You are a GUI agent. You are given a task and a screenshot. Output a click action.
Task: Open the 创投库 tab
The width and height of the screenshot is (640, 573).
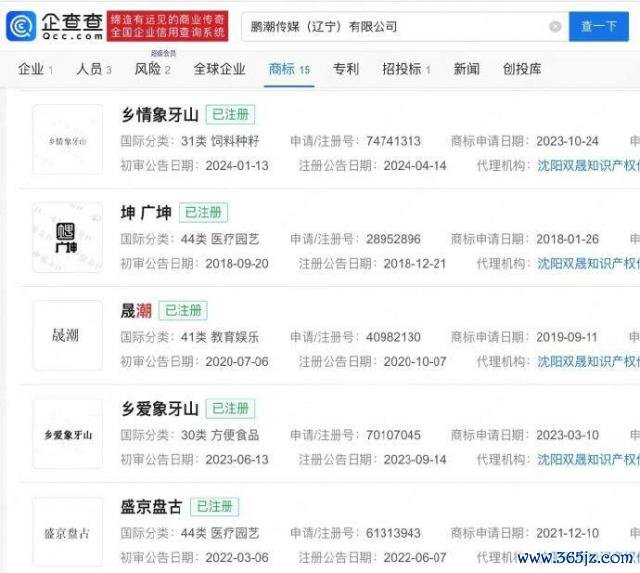pos(522,69)
